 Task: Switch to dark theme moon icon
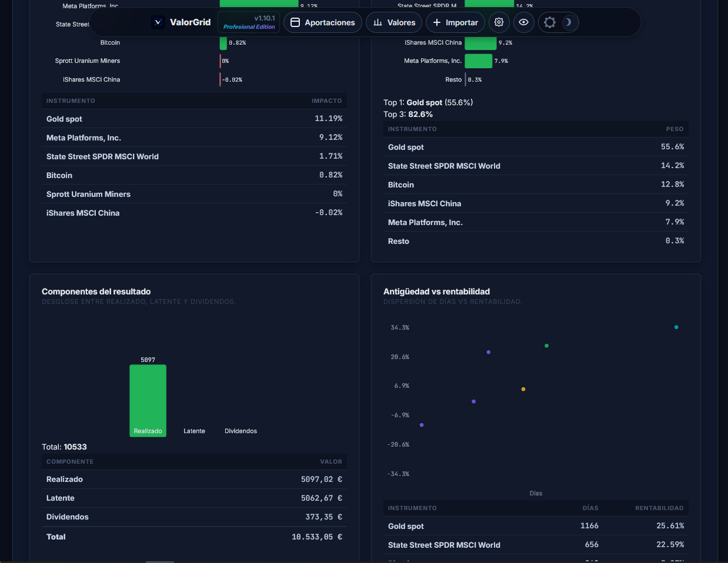[568, 22]
